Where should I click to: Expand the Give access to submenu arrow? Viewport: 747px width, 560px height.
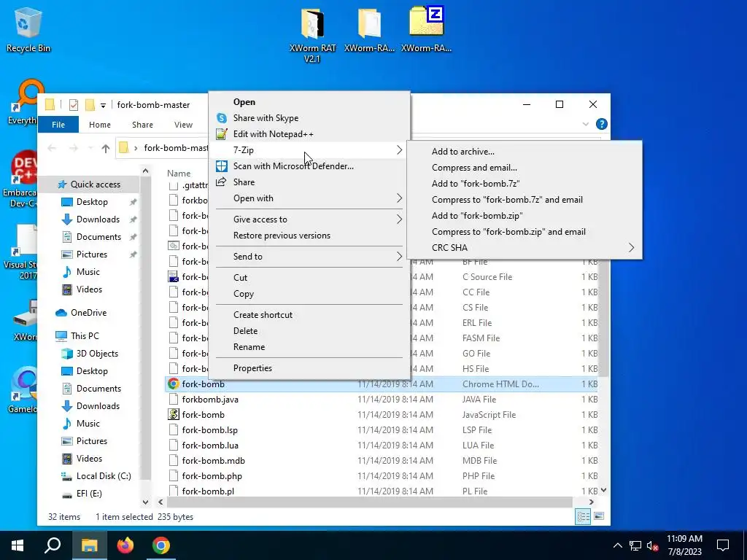pyautogui.click(x=399, y=219)
